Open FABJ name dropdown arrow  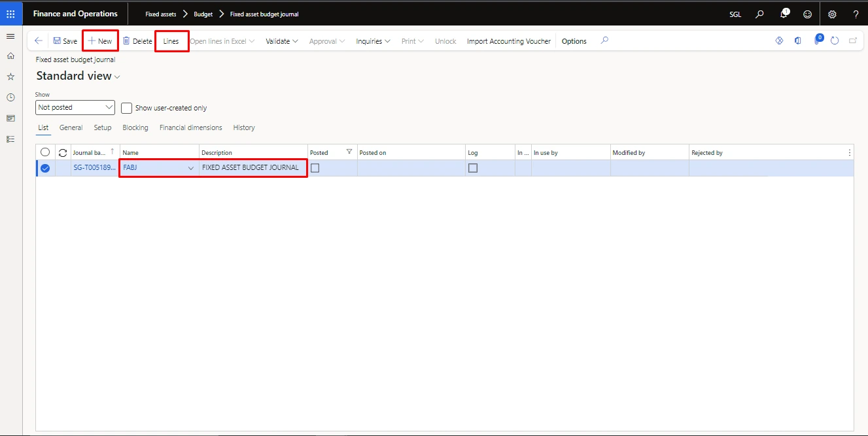pyautogui.click(x=191, y=168)
